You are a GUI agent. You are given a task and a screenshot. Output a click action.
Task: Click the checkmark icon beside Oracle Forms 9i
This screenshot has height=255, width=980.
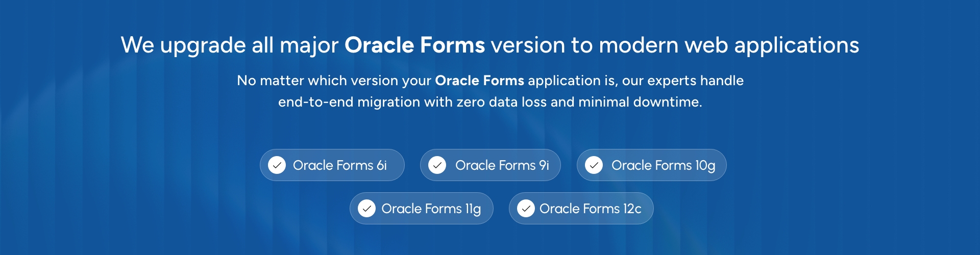pos(437,165)
